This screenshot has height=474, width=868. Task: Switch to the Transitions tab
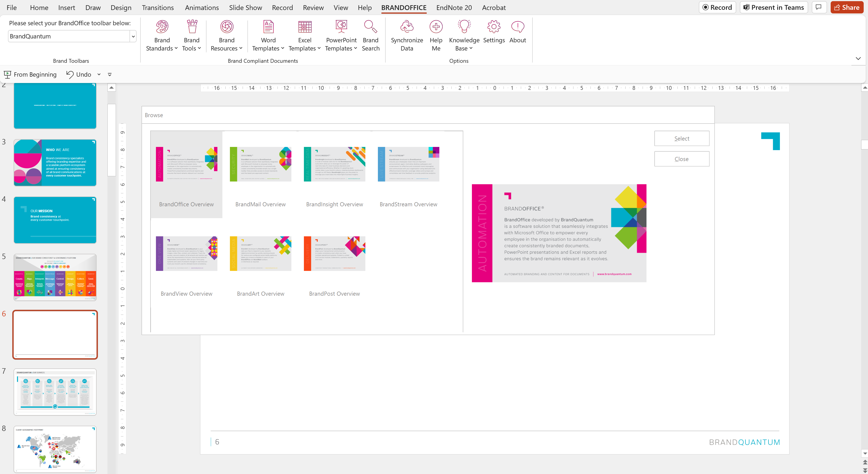tap(158, 8)
